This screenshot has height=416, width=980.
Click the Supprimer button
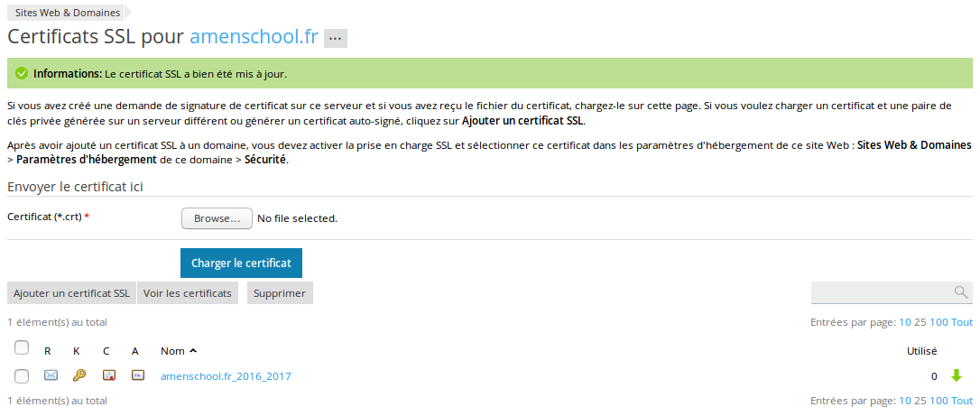pos(280,293)
